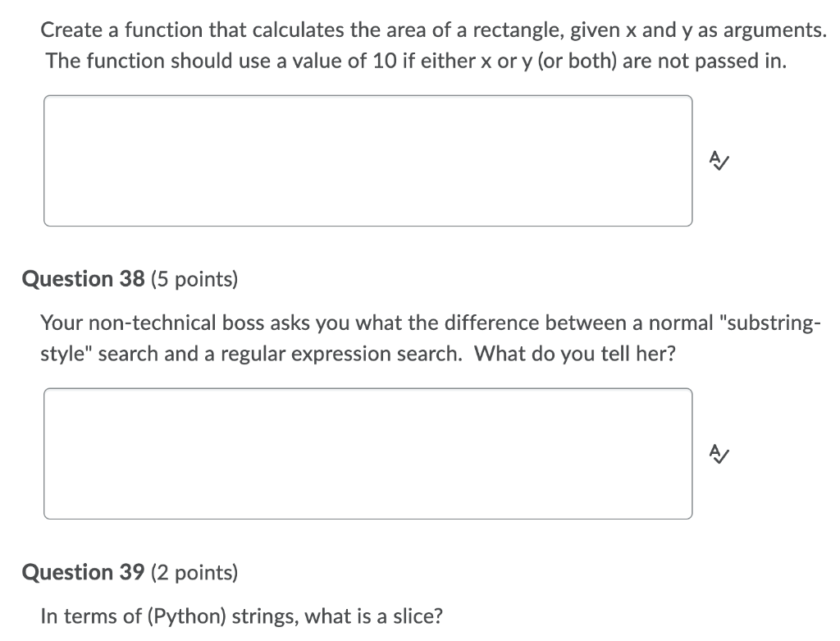Place the cursor in the substring-search response area
The height and width of the screenshot is (641, 840).
(367, 452)
